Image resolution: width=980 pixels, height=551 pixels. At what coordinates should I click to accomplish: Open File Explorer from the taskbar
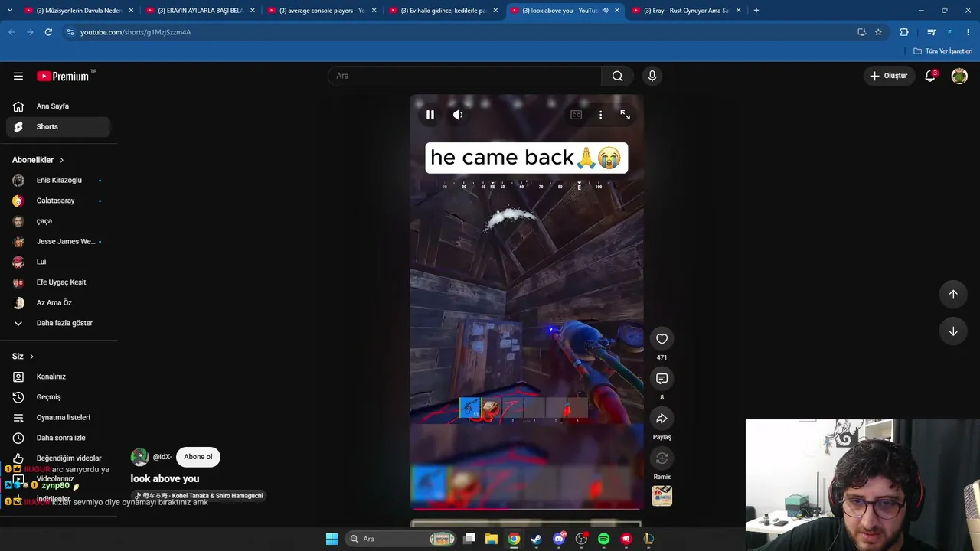point(492,539)
